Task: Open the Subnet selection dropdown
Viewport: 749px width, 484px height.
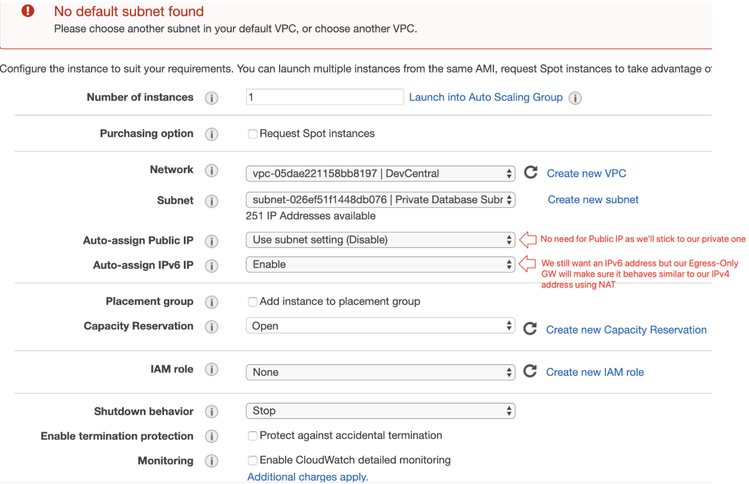Action: (380, 200)
